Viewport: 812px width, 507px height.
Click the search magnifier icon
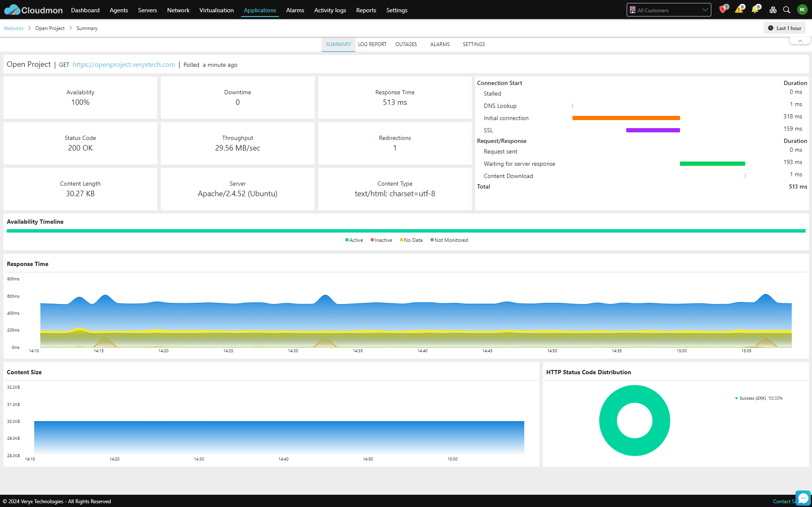(787, 10)
